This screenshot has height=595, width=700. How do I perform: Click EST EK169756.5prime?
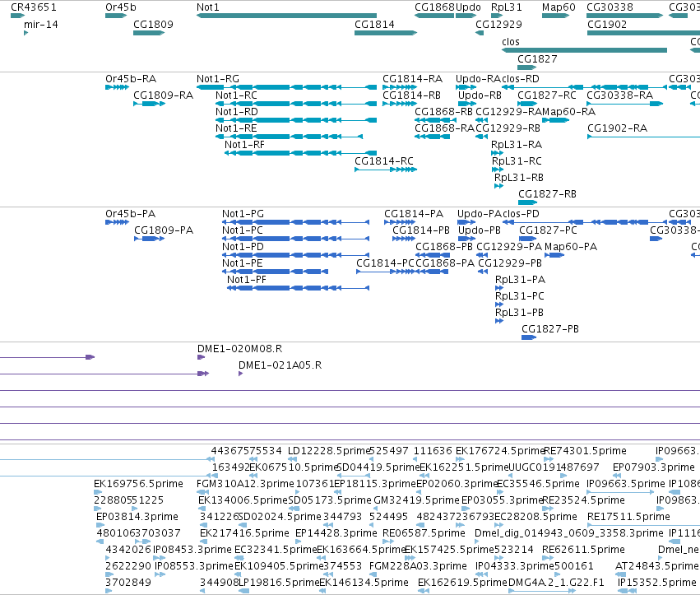(x=97, y=492)
